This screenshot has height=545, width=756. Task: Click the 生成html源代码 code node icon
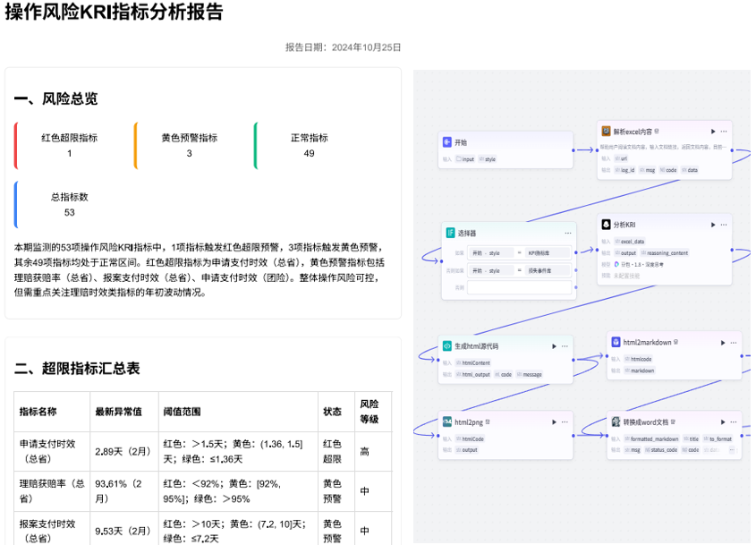point(447,345)
